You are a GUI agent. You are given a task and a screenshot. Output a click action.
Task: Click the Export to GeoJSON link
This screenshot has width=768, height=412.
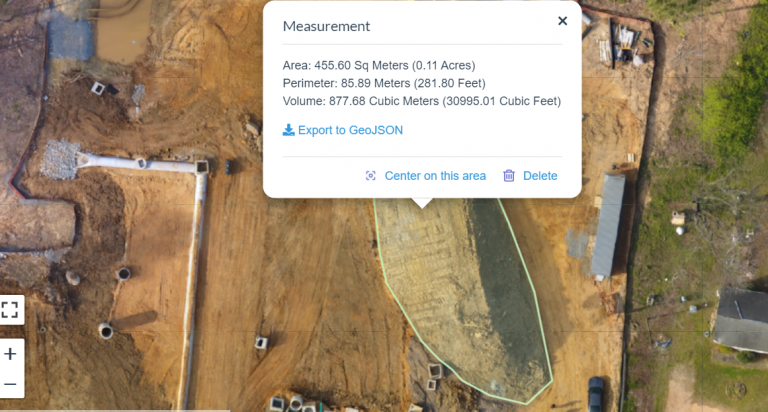pyautogui.click(x=350, y=130)
